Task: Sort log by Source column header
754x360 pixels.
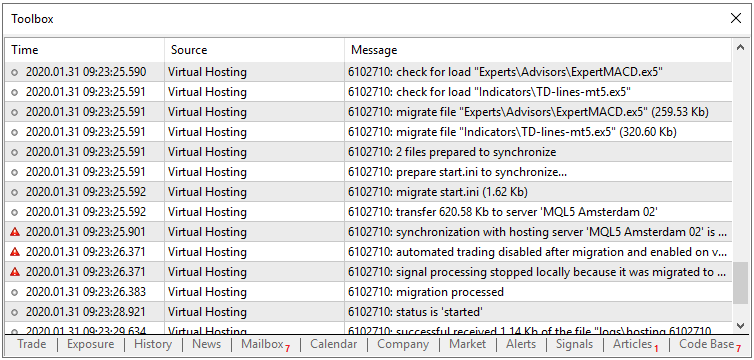Action: 254,50
